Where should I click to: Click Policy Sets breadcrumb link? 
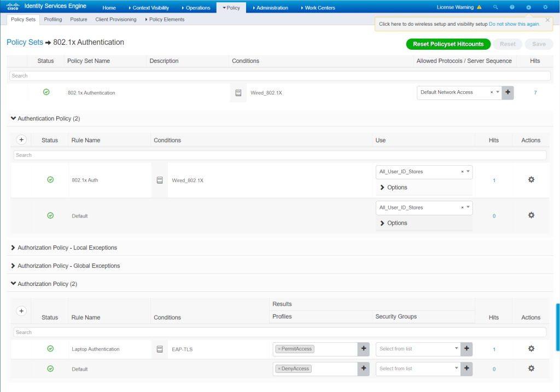coord(25,42)
